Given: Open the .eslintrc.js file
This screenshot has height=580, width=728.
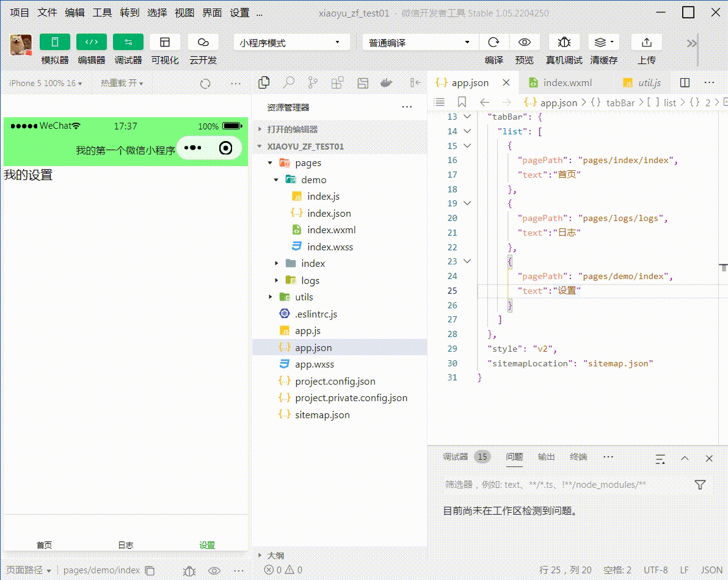Looking at the screenshot, I should click(x=316, y=314).
